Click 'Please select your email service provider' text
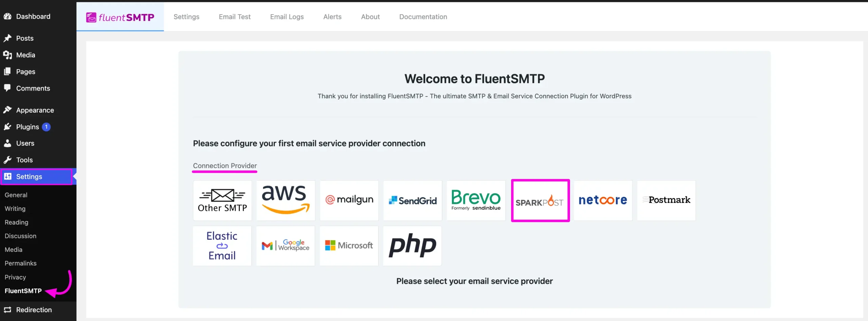Viewport: 868px width, 321px height. tap(474, 281)
